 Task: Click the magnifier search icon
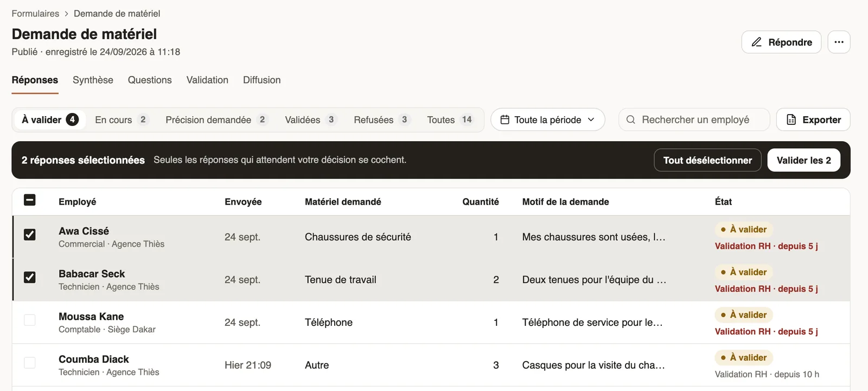(x=630, y=119)
